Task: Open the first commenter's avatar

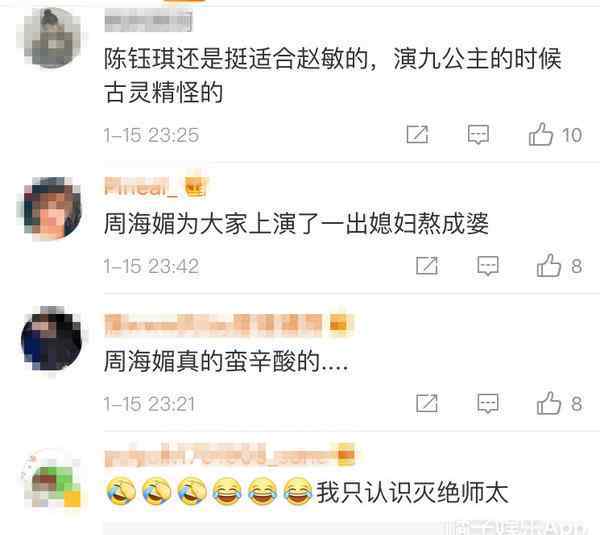Action: (x=52, y=38)
